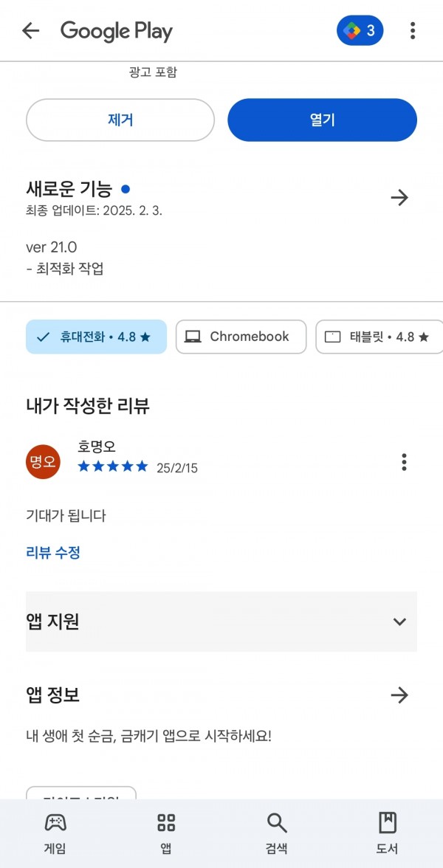Screen dimensions: 443x868
Task: Open 검색 magnifier in bottom bar
Action: [x=277, y=833]
